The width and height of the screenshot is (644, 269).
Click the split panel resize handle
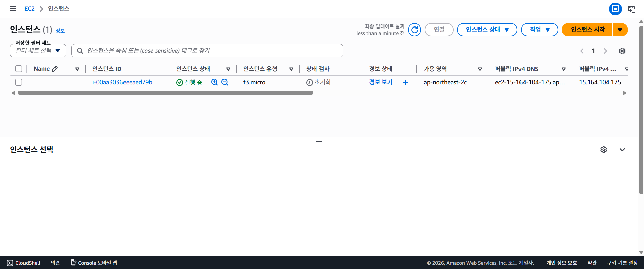[319, 142]
